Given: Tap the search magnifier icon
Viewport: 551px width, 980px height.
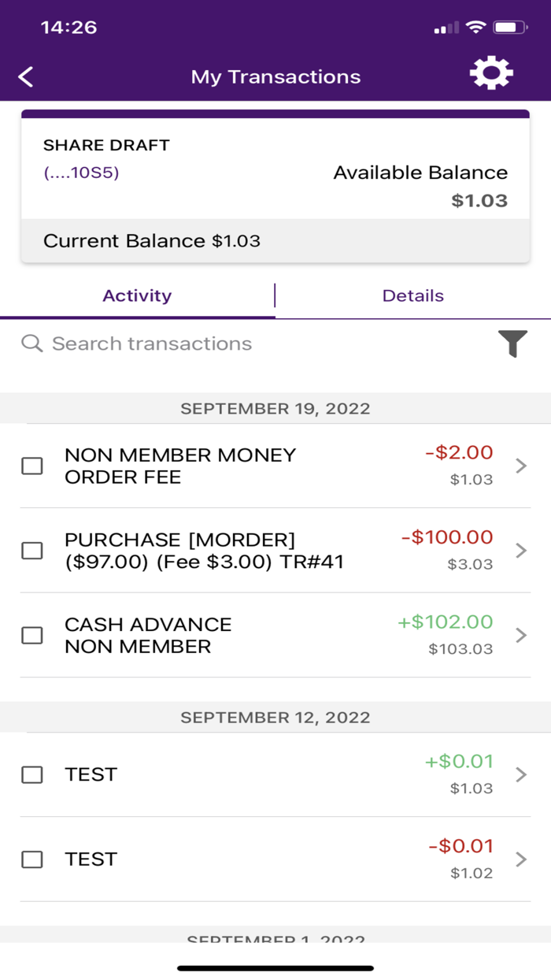Looking at the screenshot, I should point(31,343).
